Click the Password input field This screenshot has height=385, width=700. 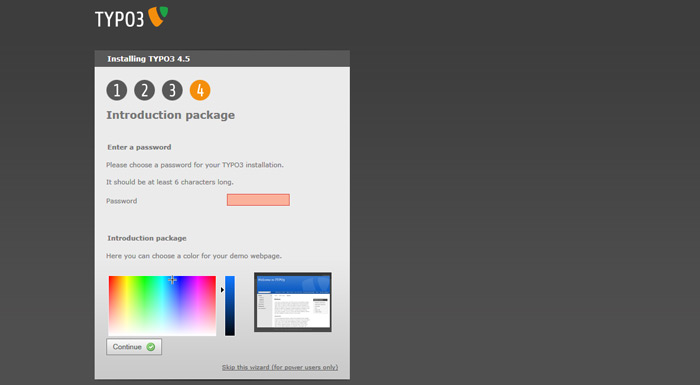point(258,200)
